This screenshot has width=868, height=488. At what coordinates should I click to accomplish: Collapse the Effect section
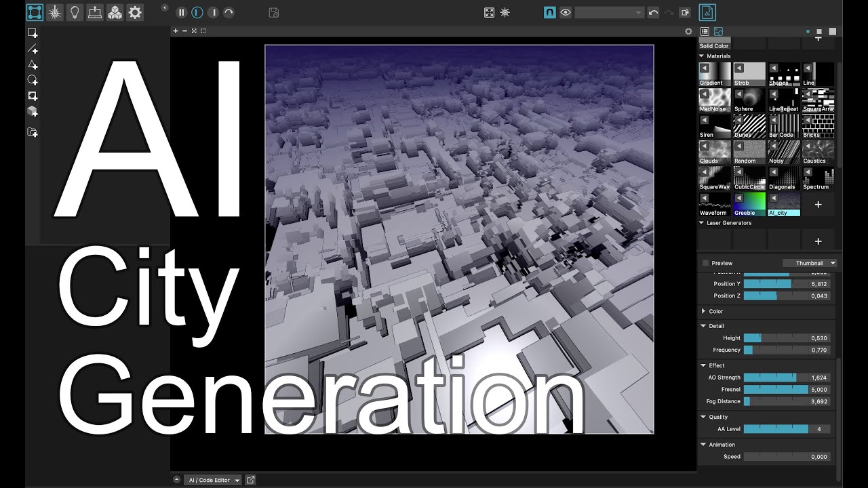coord(703,366)
